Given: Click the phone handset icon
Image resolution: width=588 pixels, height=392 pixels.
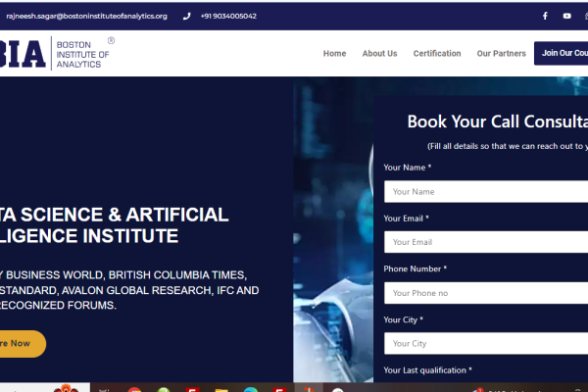Looking at the screenshot, I should tap(186, 16).
